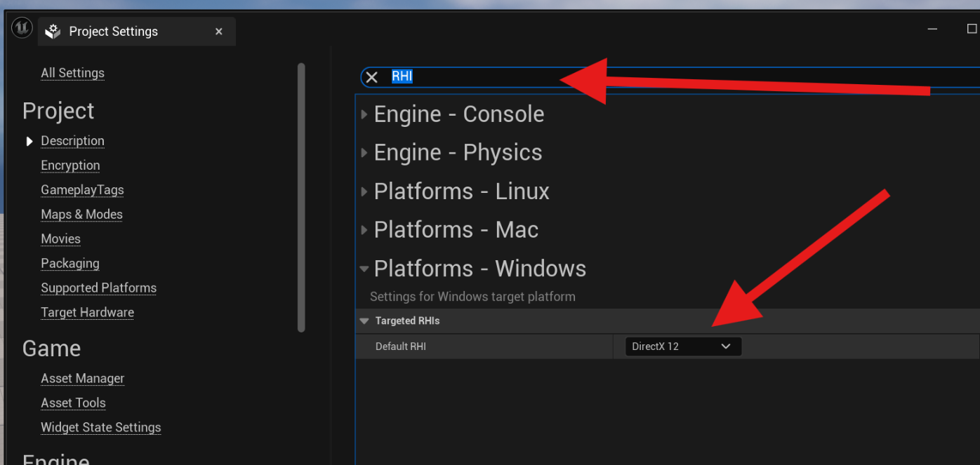Image resolution: width=980 pixels, height=465 pixels.
Task: Open All Settings link
Action: coord(72,73)
